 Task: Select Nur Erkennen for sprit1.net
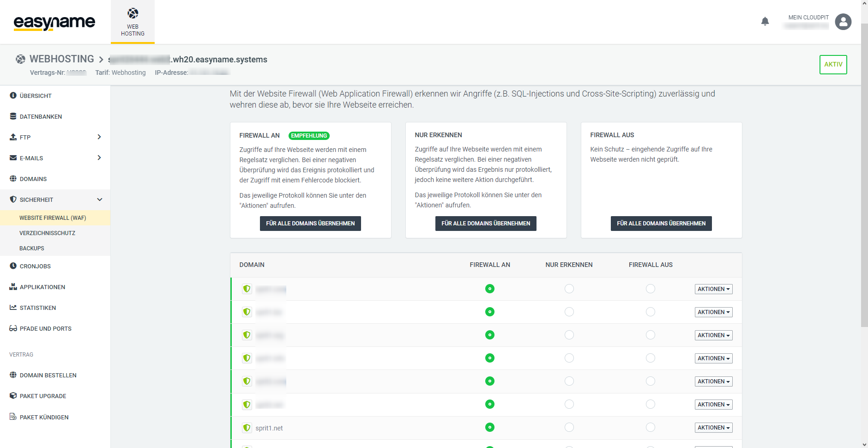569,427
